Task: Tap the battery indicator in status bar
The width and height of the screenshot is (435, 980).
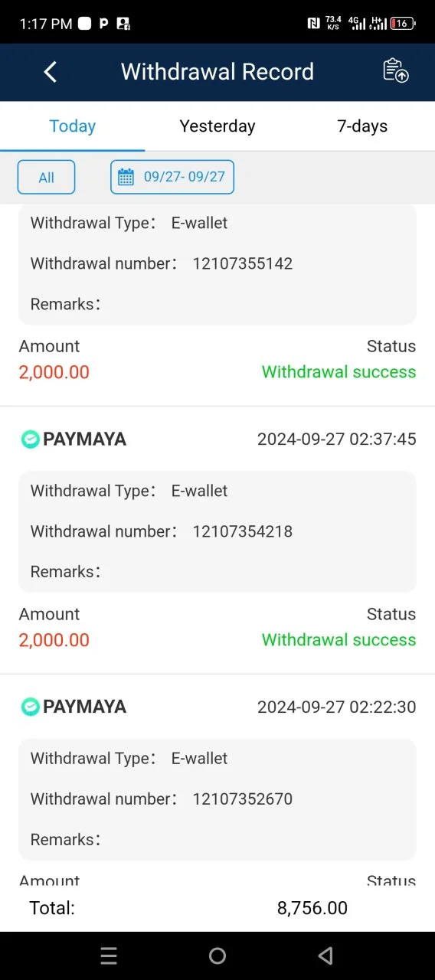Action: point(403,23)
